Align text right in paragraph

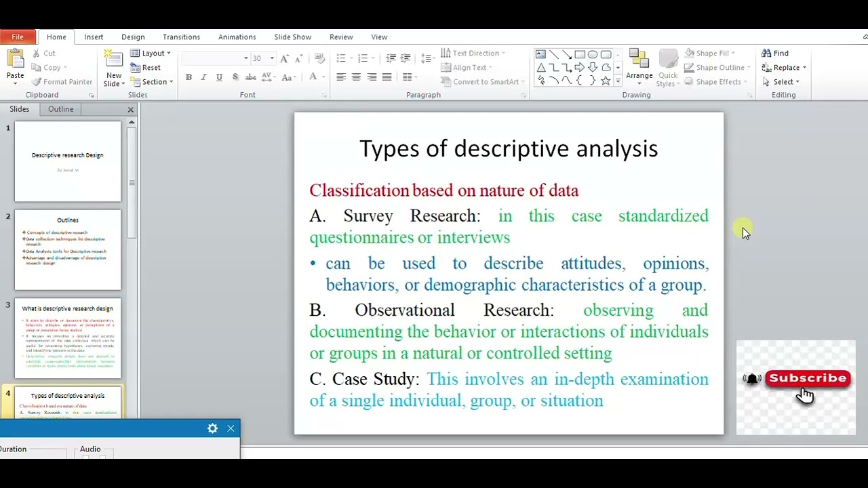(x=372, y=77)
